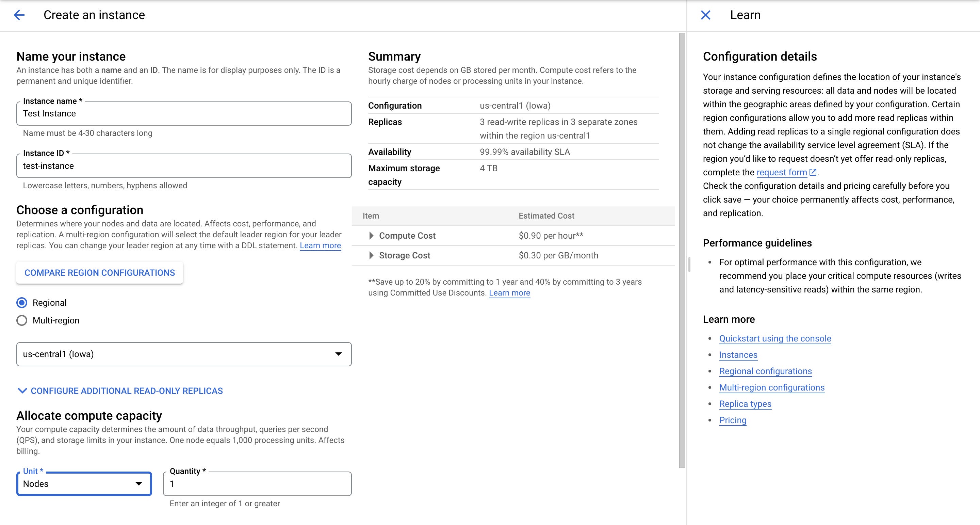Open Committed Use Discounts Learn more link
980x525 pixels.
[509, 293]
